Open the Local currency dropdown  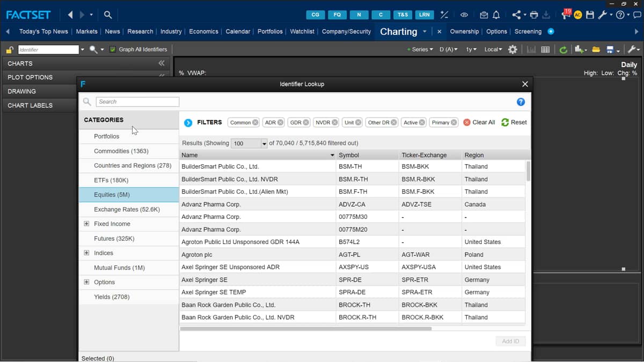[493, 49]
